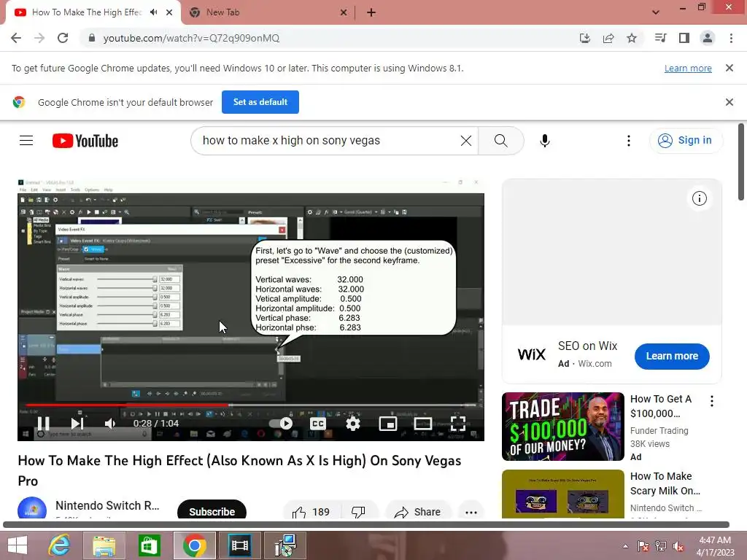
Task: Open Windows Start button
Action: click(x=18, y=545)
